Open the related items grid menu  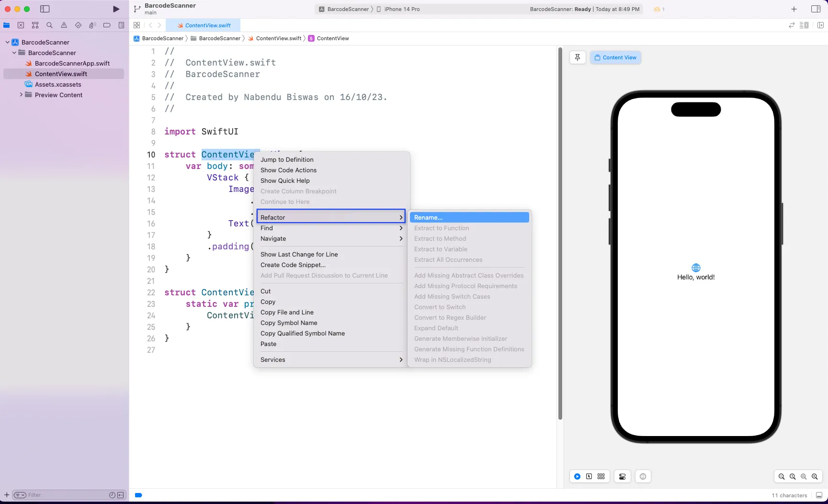click(x=137, y=25)
